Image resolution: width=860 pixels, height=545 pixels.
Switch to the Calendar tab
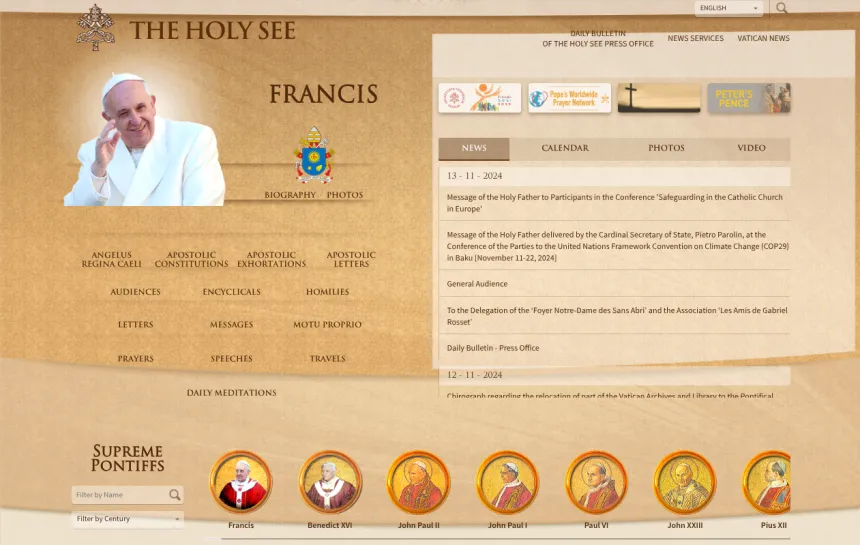pos(565,148)
